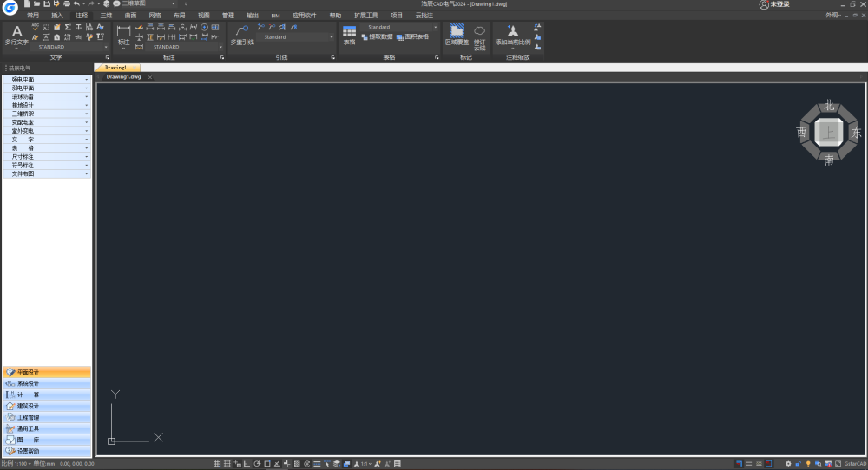Toggle snap mode in status bar
This screenshot has width=868, height=470.
[x=217, y=464]
